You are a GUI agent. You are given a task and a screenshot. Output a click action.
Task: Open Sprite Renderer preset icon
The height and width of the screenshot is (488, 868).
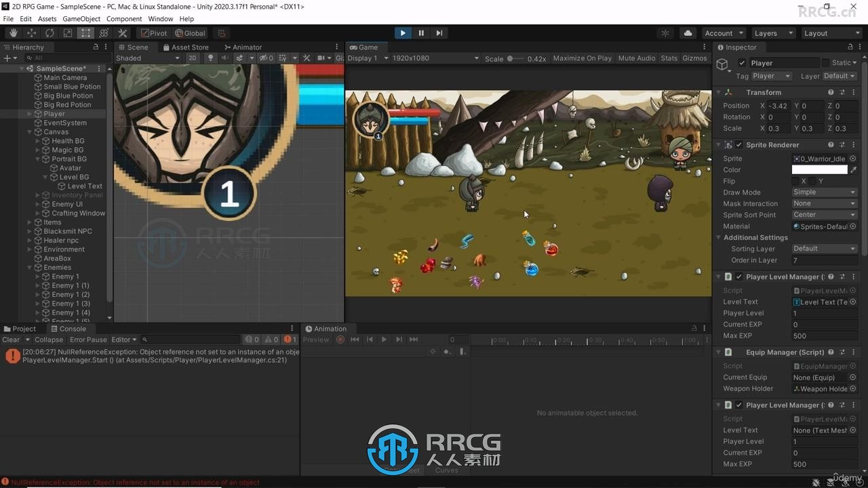click(842, 144)
